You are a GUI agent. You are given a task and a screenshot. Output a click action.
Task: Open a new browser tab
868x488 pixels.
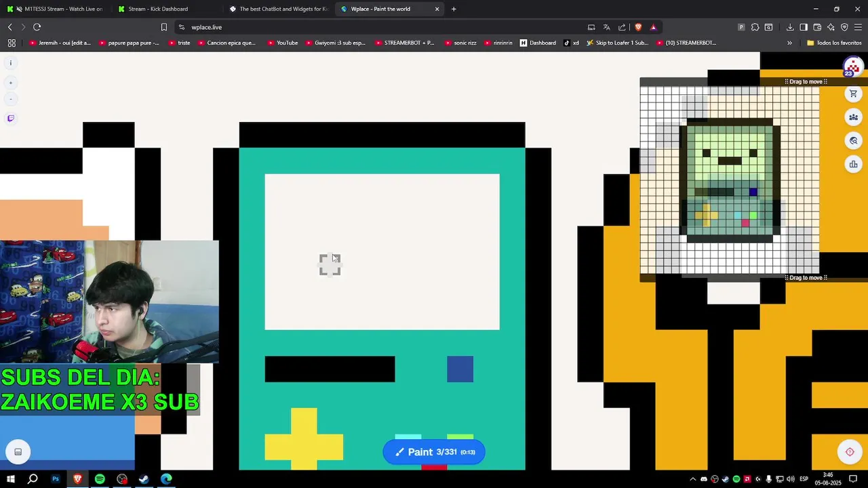pos(454,9)
